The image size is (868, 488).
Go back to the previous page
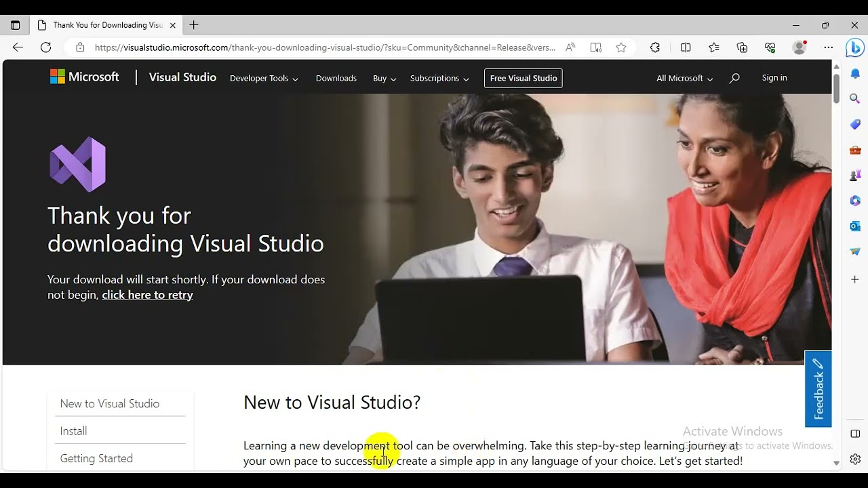[18, 47]
